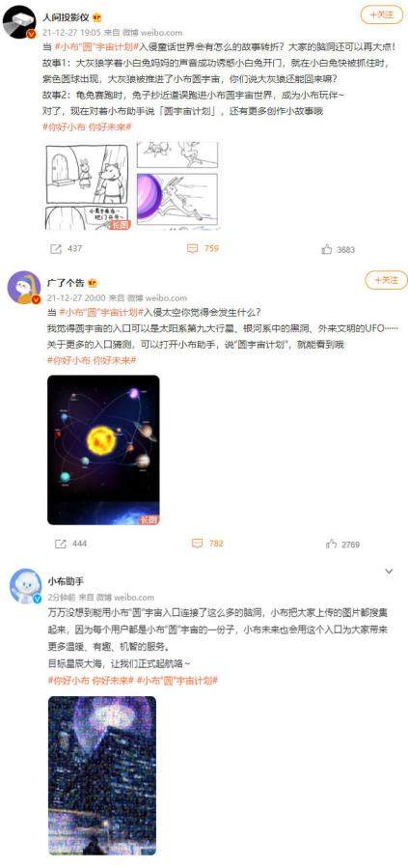Open hashtag #你好小布 你好未来# in first post
Viewport: 408px width, 868px height.
click(88, 126)
